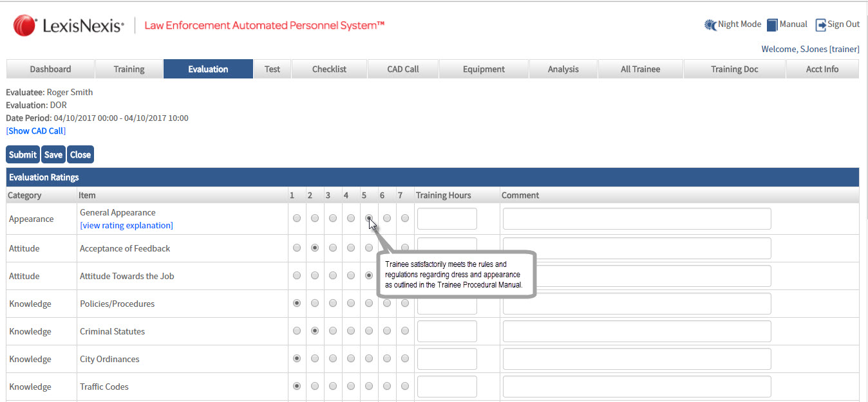The height and width of the screenshot is (402, 868).
Task: Go to the Training Doc tab
Action: tap(734, 69)
